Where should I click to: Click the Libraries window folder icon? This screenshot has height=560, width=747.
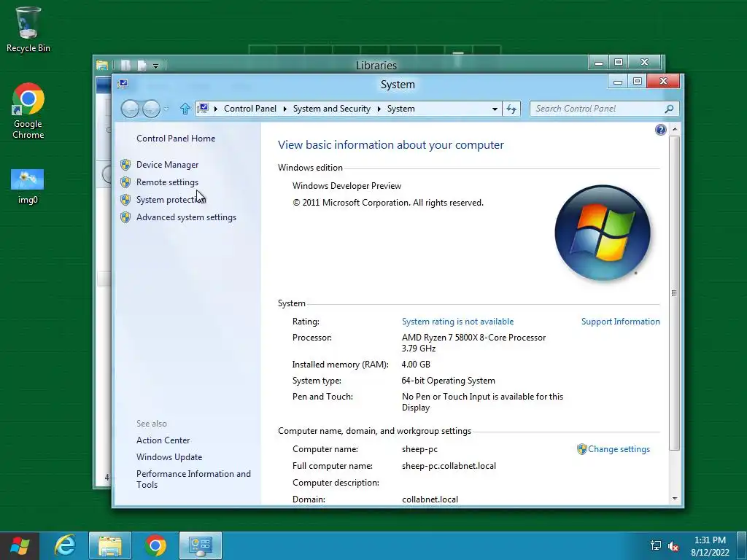tap(102, 65)
